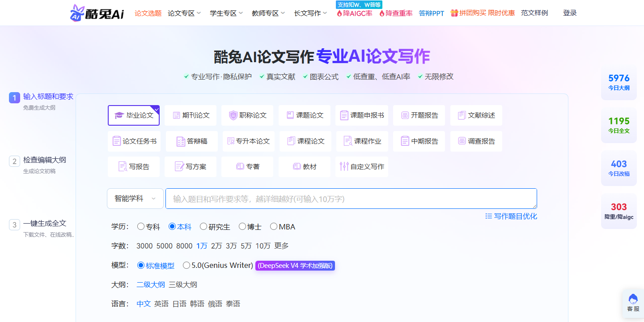Choose the 课程论文 icon
The width and height of the screenshot is (644, 322).
[291, 141]
